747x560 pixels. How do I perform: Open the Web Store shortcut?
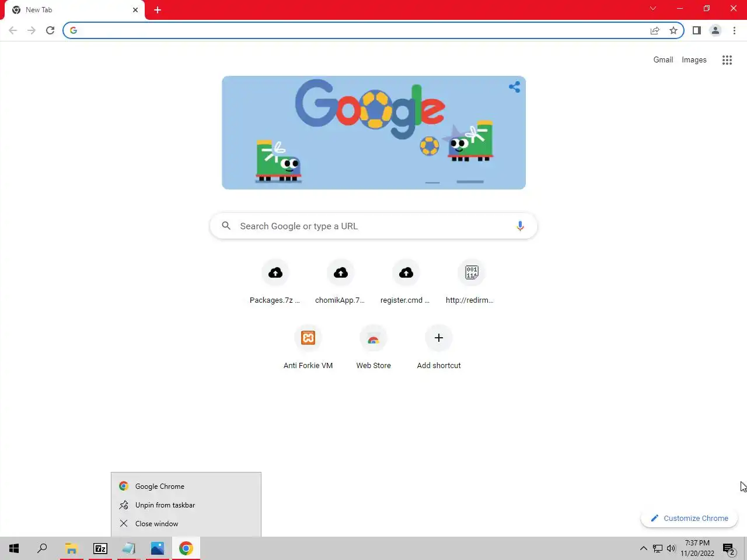click(373, 348)
